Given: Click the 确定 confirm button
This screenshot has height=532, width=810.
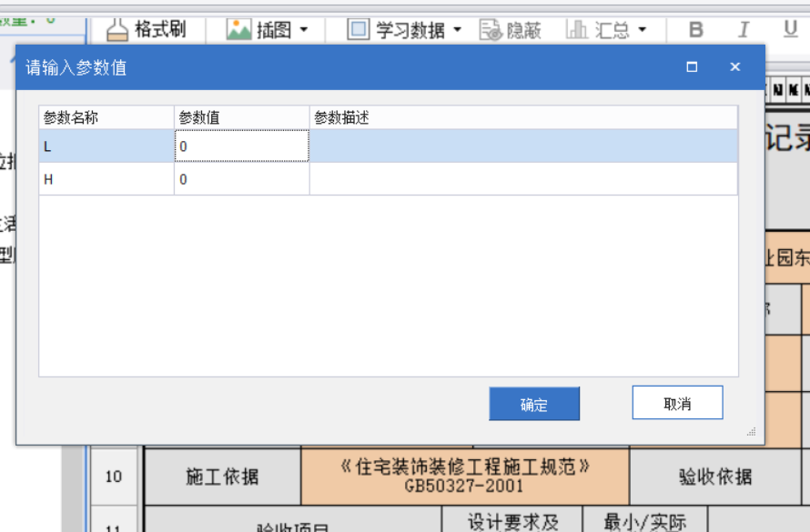Looking at the screenshot, I should pos(534,404).
